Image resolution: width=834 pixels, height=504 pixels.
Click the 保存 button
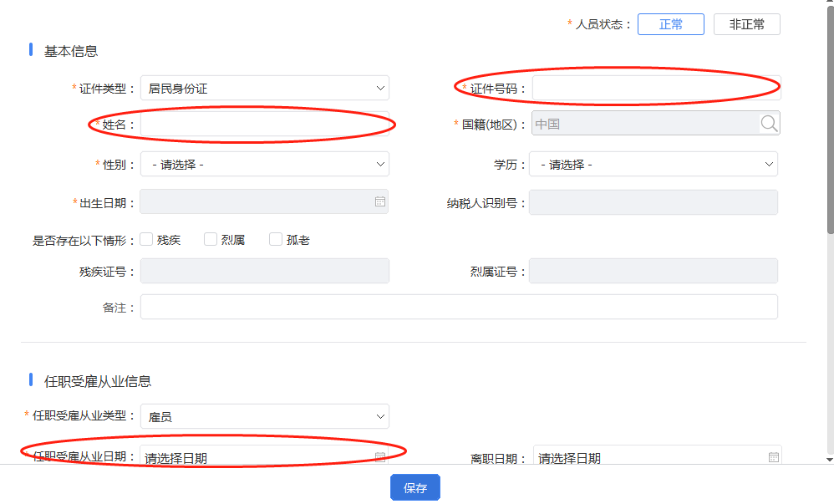415,487
